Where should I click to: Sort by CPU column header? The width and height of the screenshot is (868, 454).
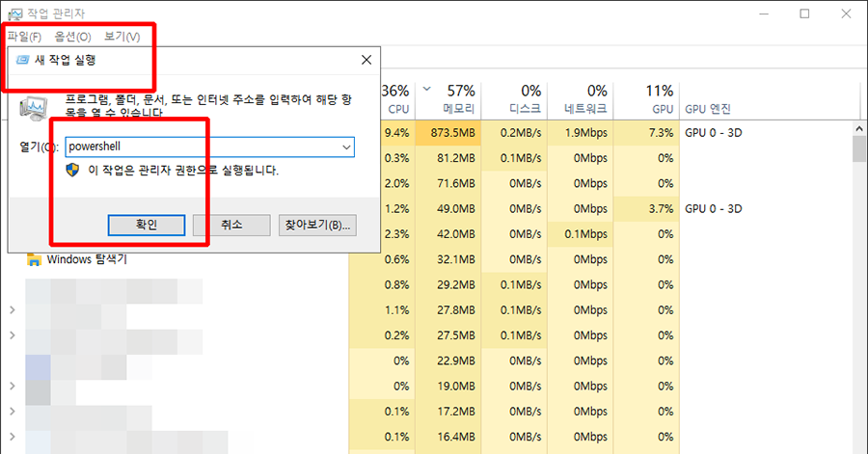tap(396, 99)
